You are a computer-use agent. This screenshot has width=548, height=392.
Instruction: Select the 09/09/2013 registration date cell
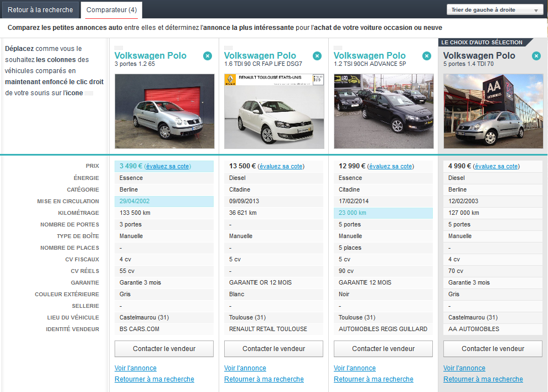coord(273,202)
